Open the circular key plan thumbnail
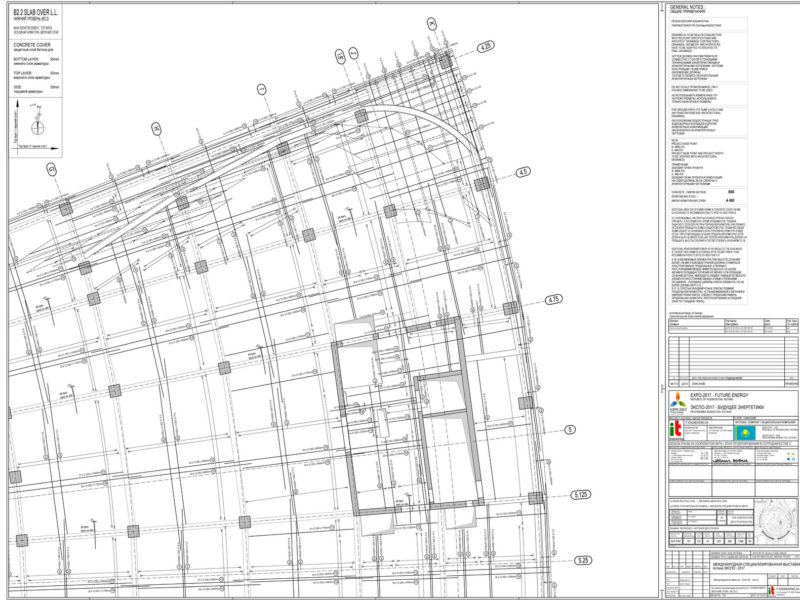 tap(776, 522)
